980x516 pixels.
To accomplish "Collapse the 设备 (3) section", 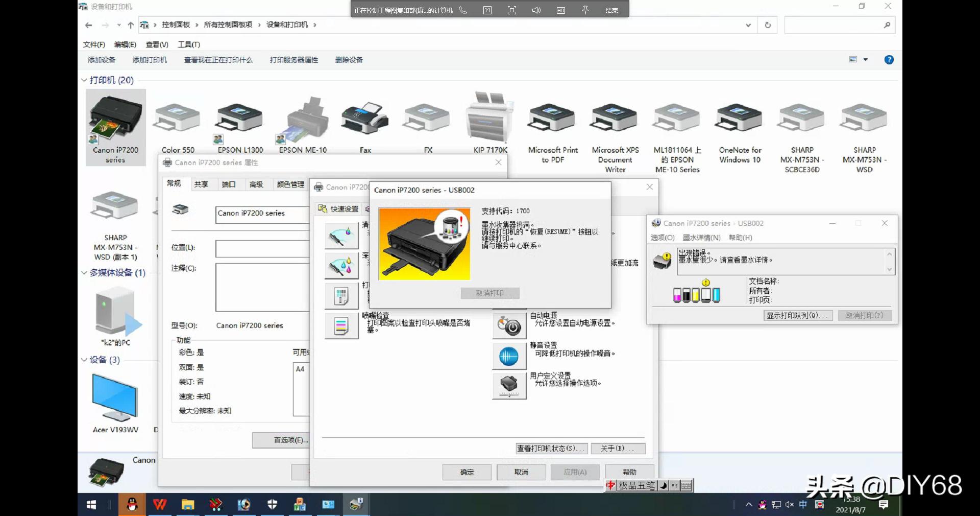I will point(84,360).
